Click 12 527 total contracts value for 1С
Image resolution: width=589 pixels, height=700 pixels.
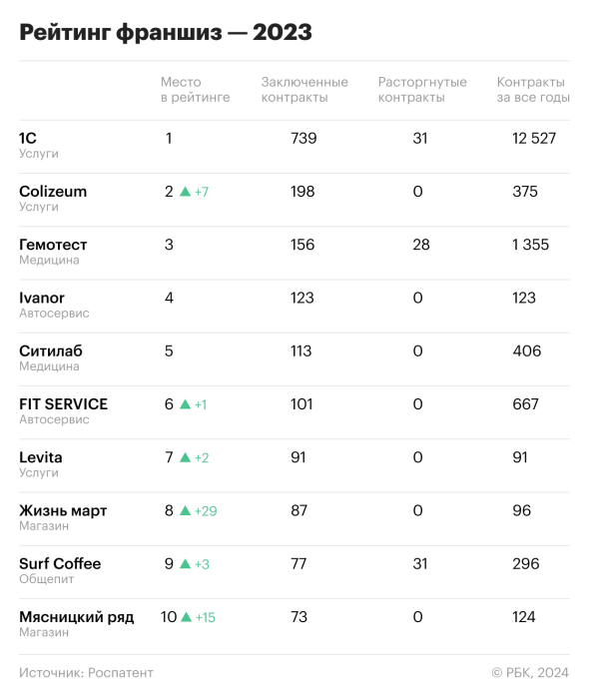(x=534, y=139)
